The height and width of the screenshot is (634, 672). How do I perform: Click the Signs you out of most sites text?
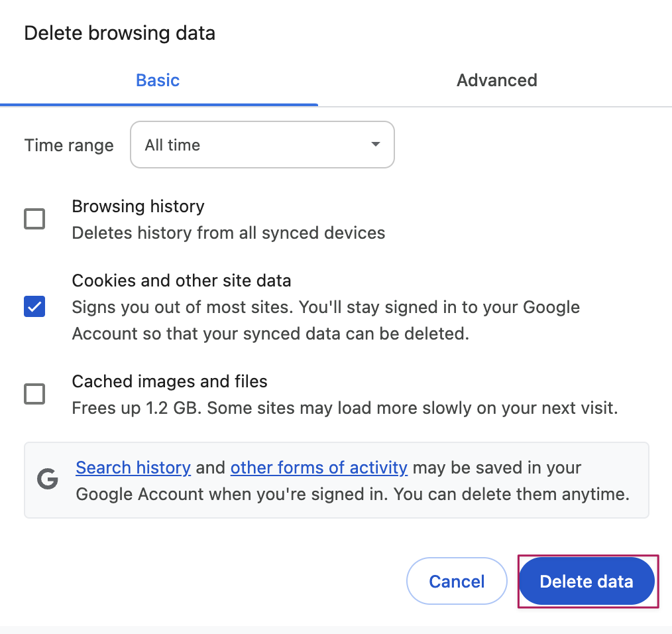[x=325, y=307]
